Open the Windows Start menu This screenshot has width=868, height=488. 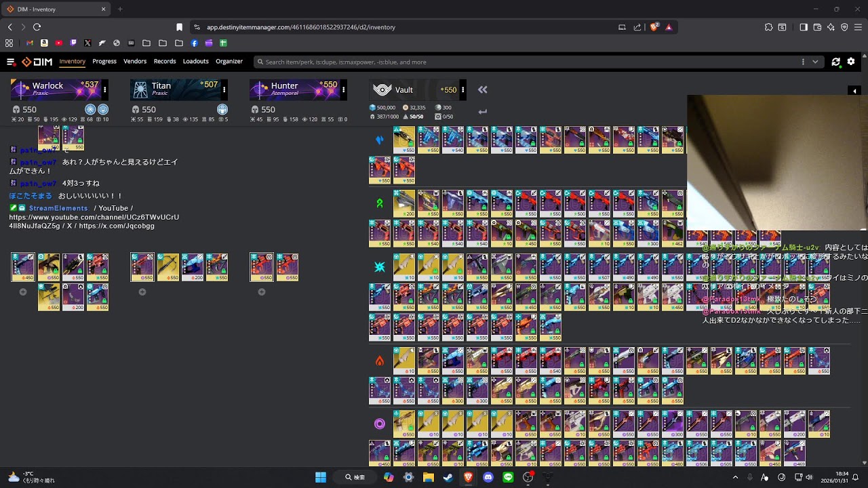(321, 477)
